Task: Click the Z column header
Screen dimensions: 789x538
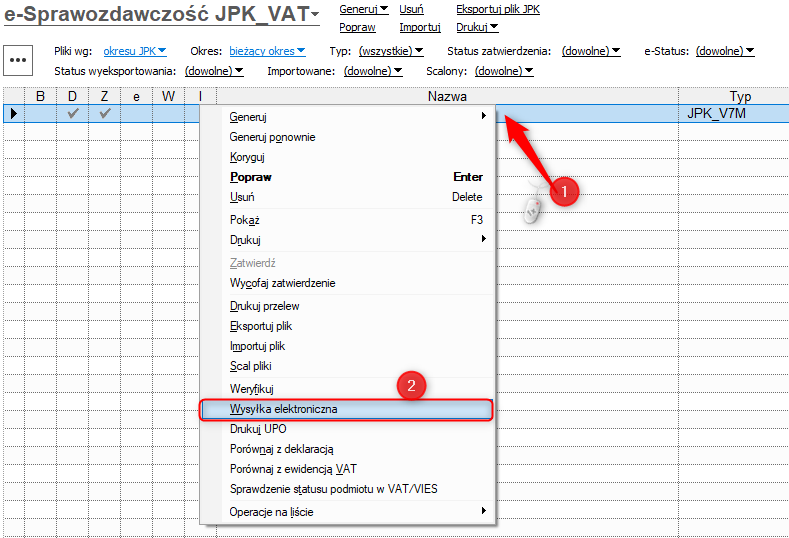Action: [104, 96]
